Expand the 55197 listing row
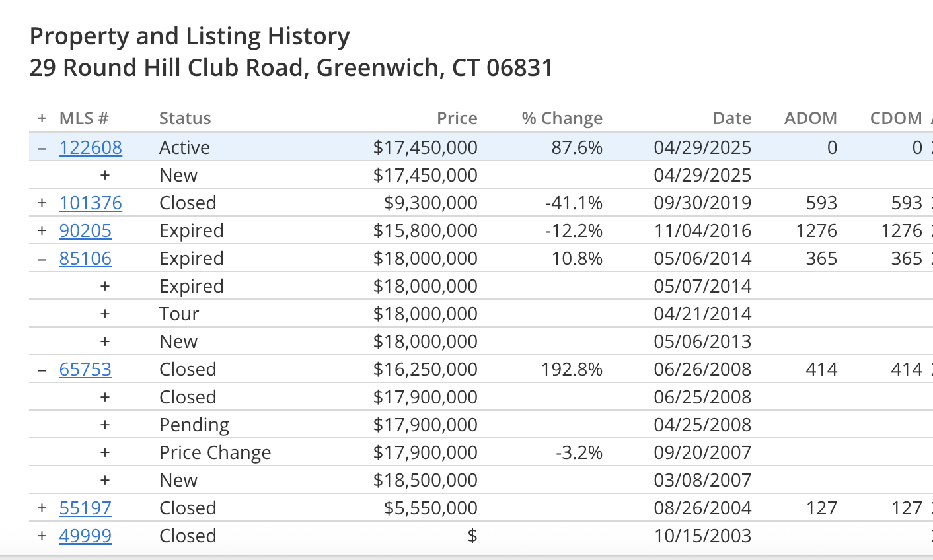 42,508
